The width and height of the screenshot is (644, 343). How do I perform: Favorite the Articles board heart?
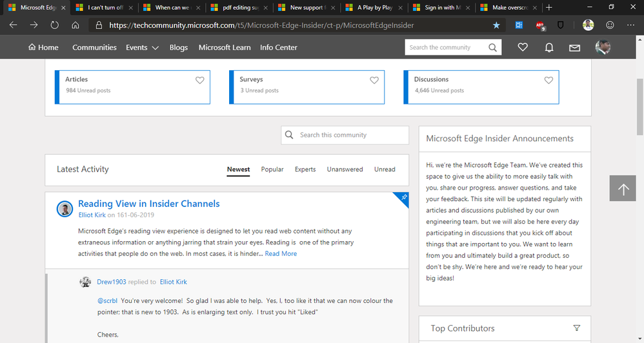(199, 80)
